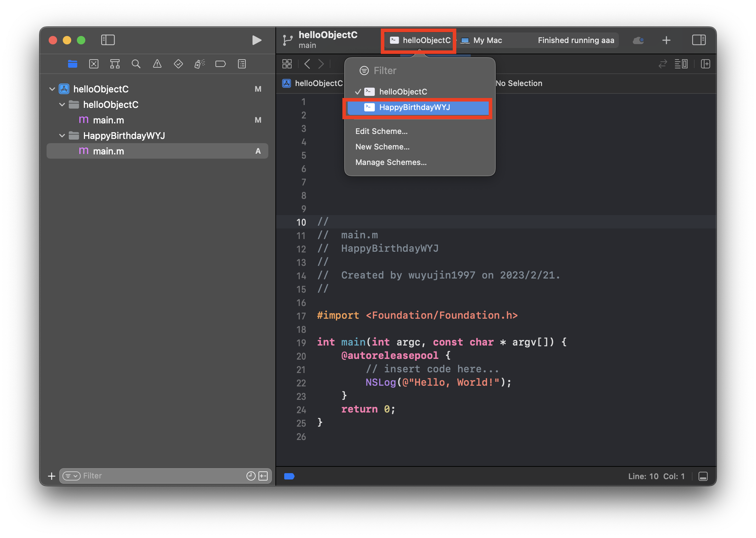
Task: Open the Test navigator diamond icon
Action: (178, 64)
